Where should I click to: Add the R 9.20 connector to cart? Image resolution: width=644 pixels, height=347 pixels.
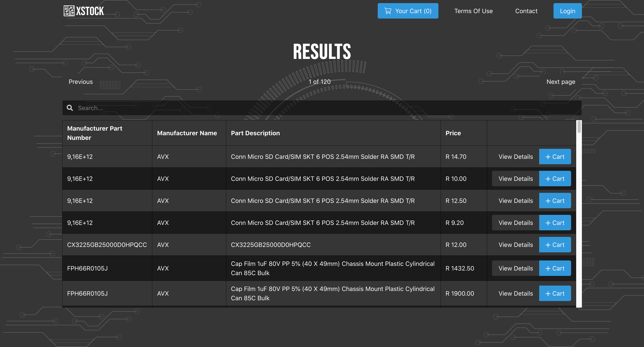tap(555, 223)
